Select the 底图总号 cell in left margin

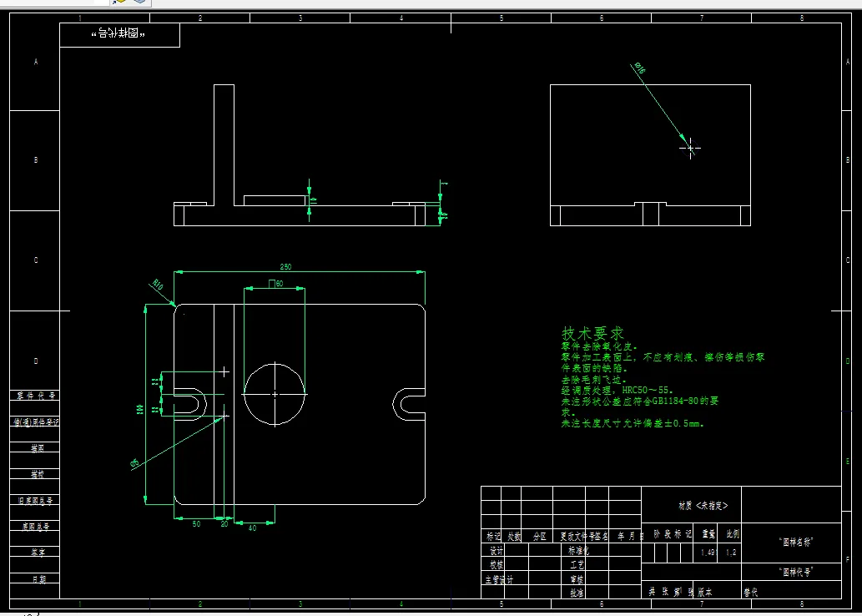pyautogui.click(x=35, y=527)
